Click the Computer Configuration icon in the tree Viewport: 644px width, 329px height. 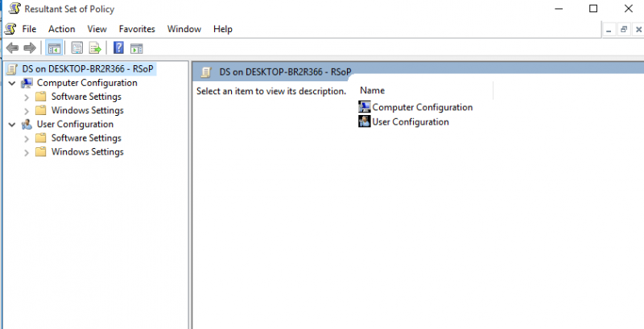(27, 83)
